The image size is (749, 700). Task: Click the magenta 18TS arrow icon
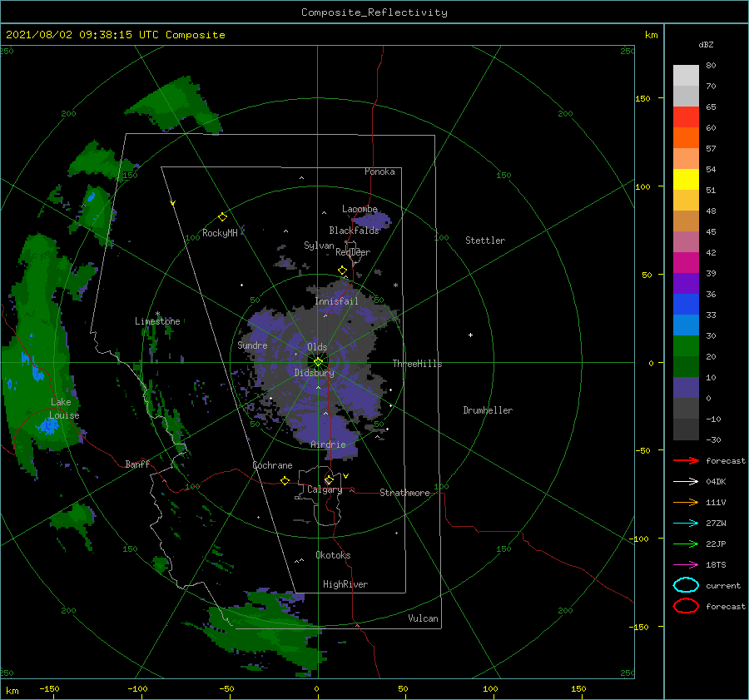[x=686, y=565]
